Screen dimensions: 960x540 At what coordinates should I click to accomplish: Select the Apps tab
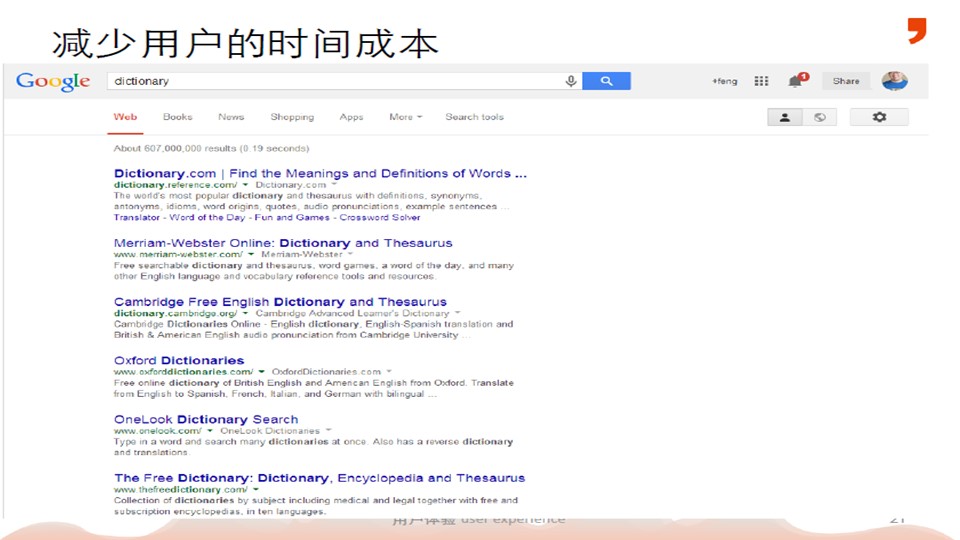tap(351, 117)
